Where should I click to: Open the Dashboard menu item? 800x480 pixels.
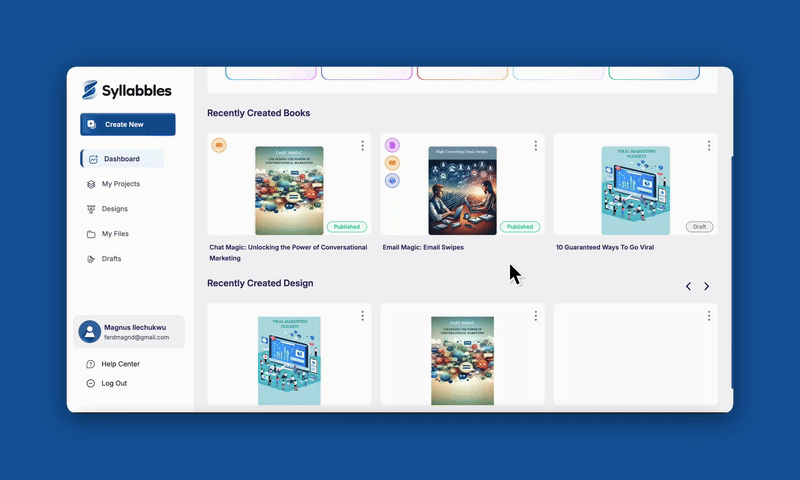pos(121,159)
